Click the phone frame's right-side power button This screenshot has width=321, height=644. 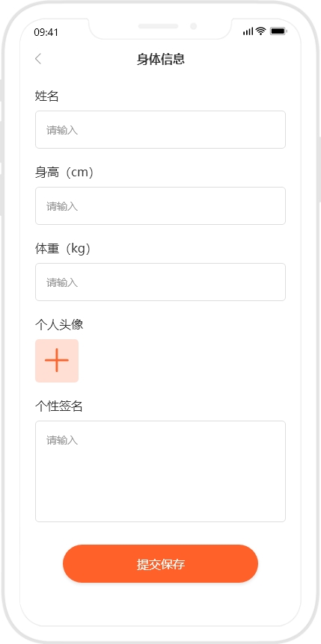[320, 169]
